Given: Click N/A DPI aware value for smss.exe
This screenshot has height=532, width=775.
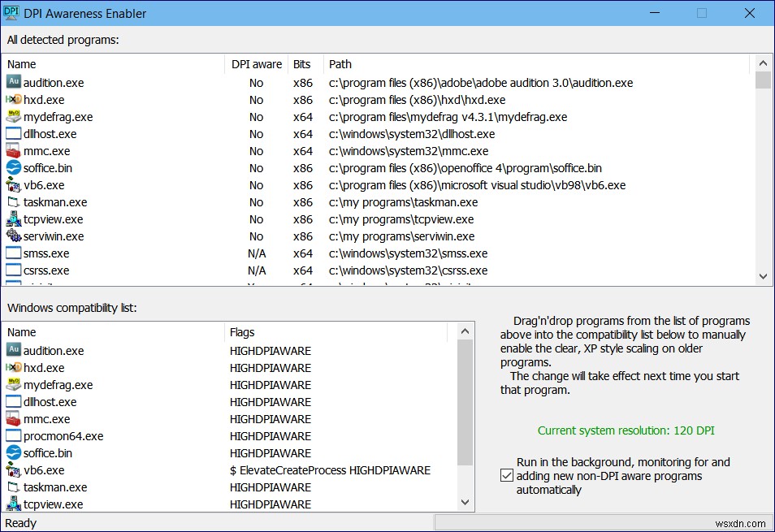Looking at the screenshot, I should point(257,253).
